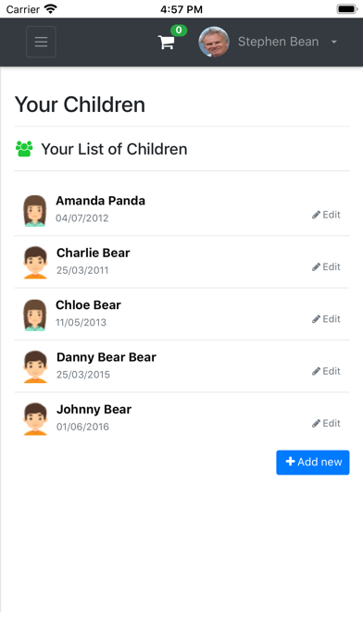The height and width of the screenshot is (644, 363).
Task: Select Charlie Bear's avatar
Action: 35,263
